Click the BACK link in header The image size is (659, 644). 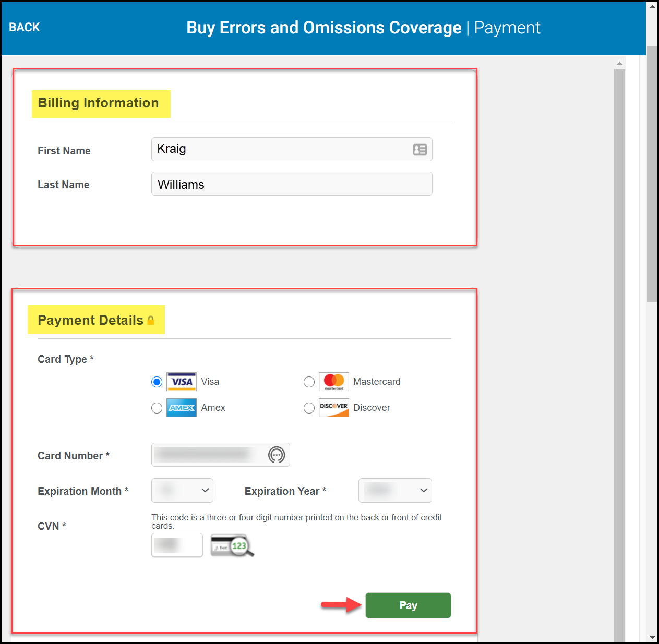click(x=25, y=27)
